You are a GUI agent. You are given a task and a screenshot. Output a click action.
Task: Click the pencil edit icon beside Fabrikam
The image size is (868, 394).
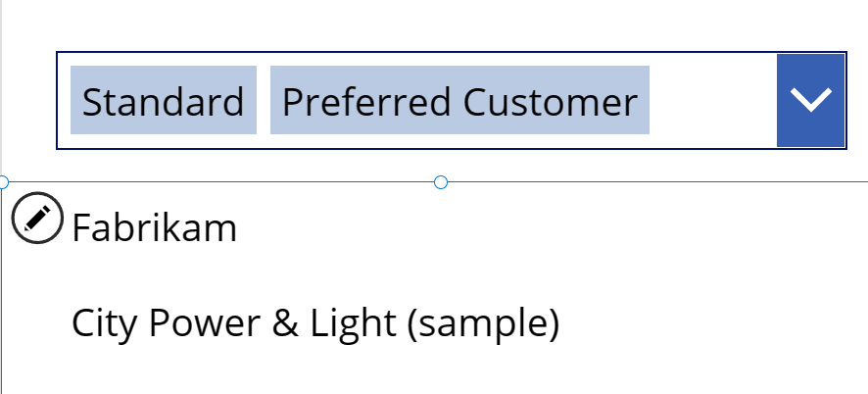[x=37, y=218]
